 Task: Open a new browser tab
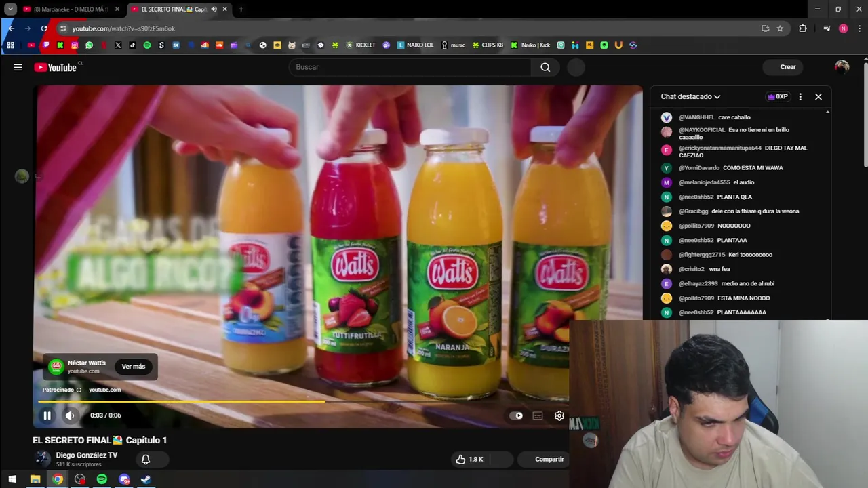(x=241, y=9)
